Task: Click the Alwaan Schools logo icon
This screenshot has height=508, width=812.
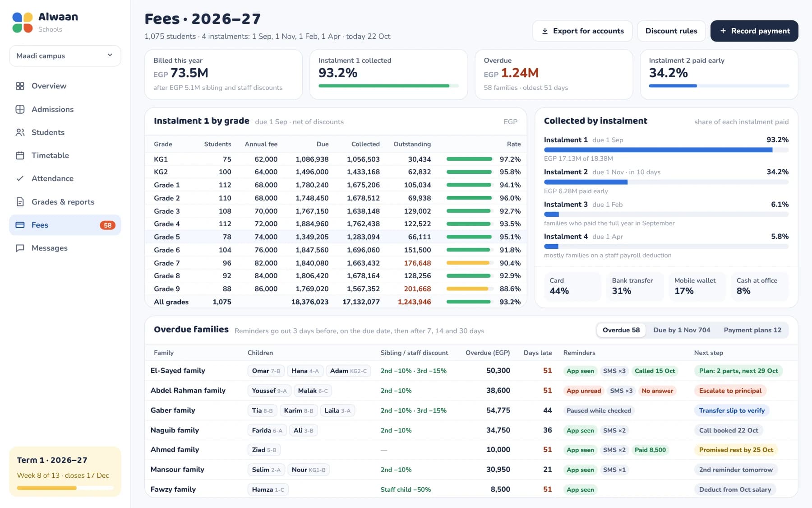Action: pos(22,22)
